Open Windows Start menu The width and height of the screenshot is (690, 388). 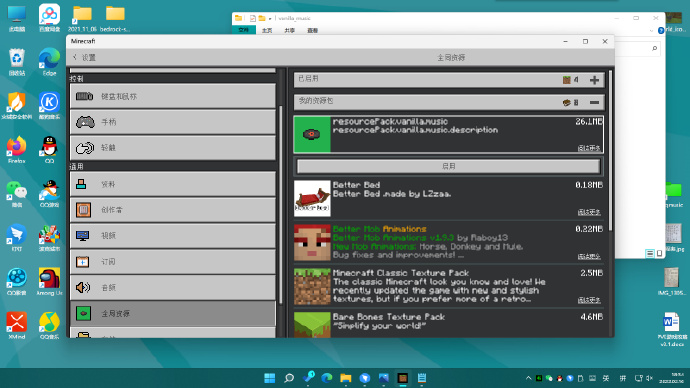click(x=270, y=378)
